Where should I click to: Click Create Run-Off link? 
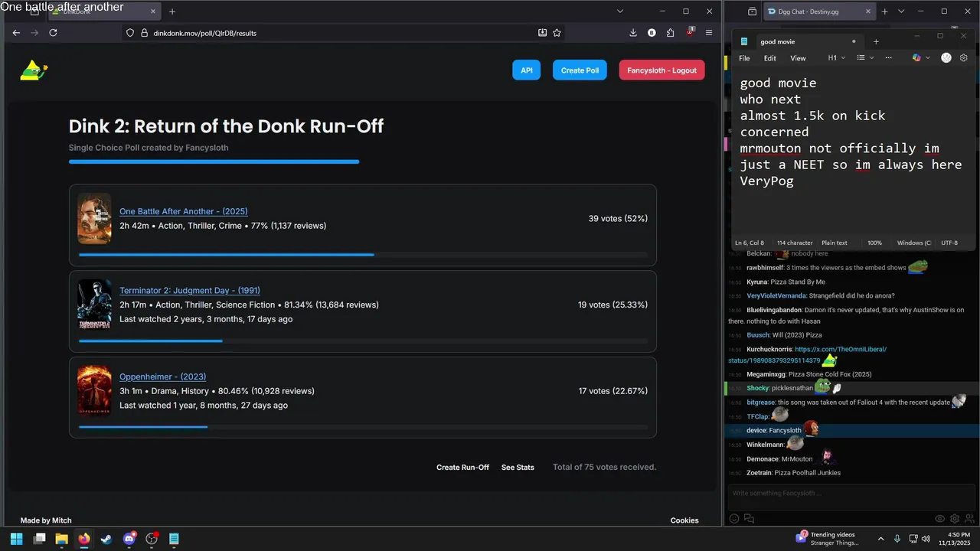point(462,467)
